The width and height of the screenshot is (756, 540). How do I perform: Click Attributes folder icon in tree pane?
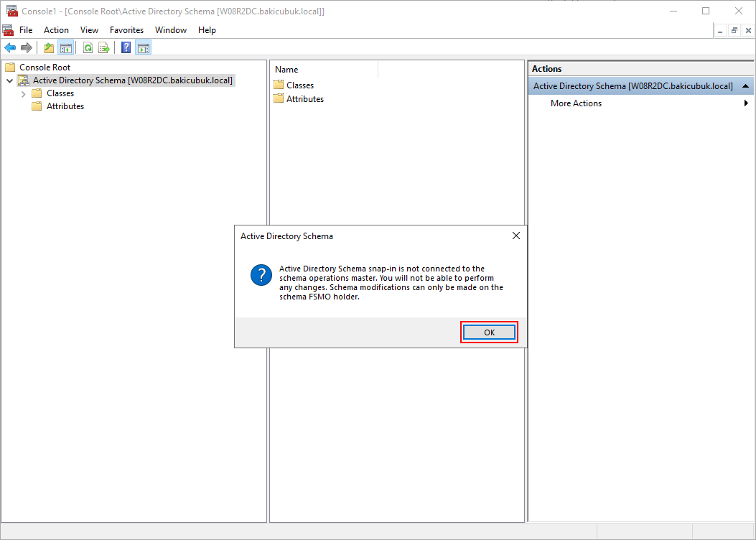coord(37,106)
